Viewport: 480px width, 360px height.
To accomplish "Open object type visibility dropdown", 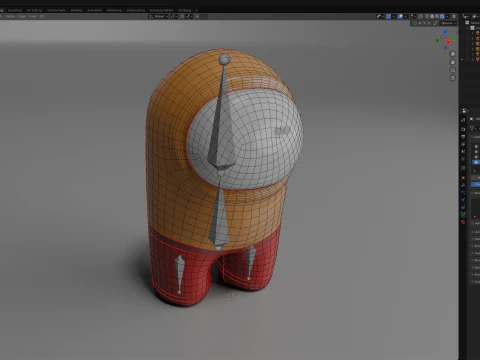I will 380,16.
